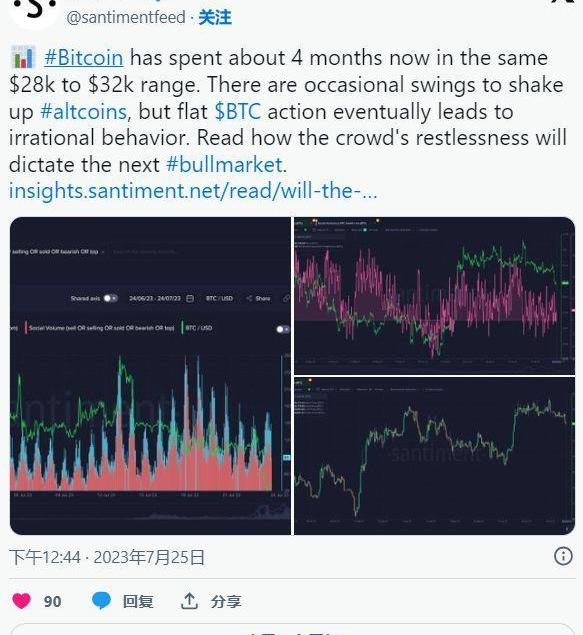Like the tweet with the pink heart
583x635 pixels.
coord(21,601)
